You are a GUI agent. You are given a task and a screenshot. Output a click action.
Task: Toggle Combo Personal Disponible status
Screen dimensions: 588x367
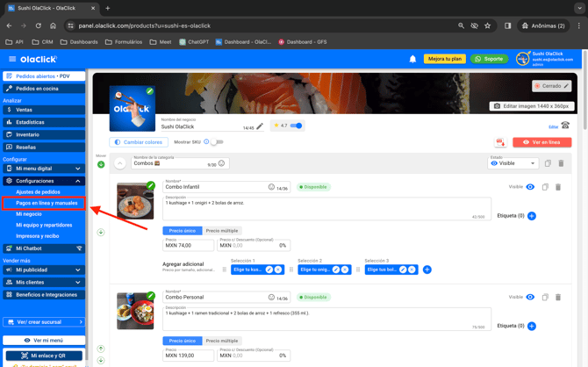(x=313, y=298)
